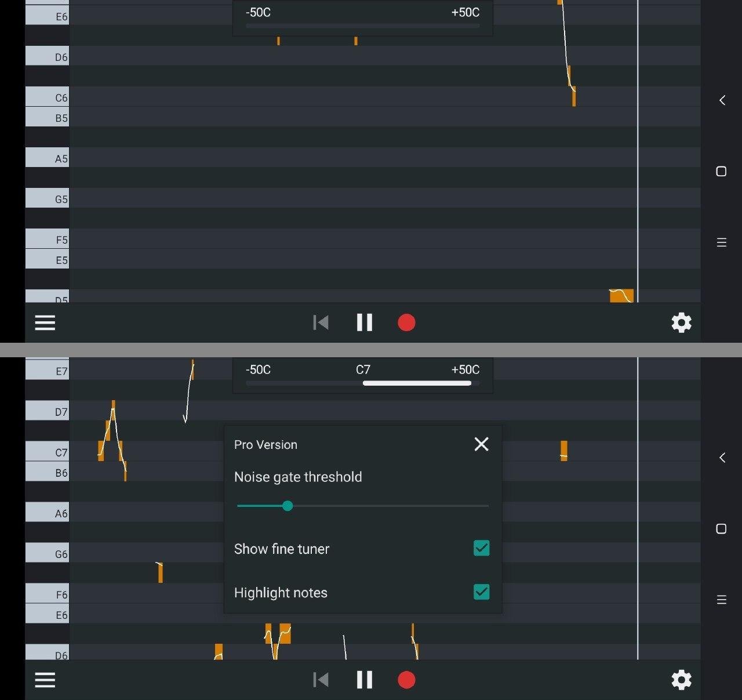
Task: Click the orange D5 note block
Action: [621, 295]
